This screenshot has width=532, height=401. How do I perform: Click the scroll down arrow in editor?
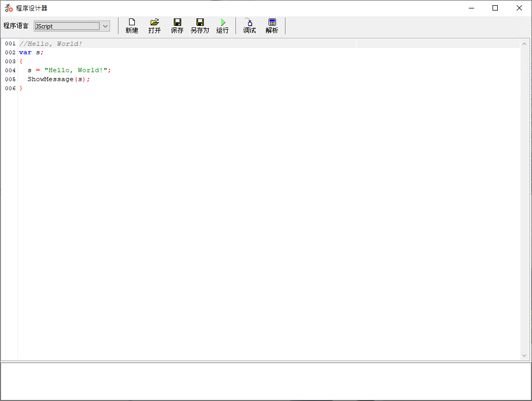[524, 356]
